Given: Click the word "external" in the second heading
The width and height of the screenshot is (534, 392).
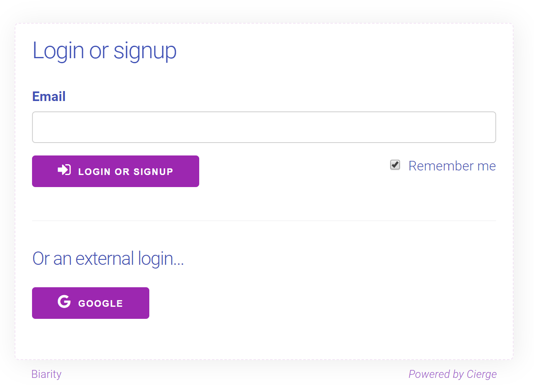Looking at the screenshot, I should pyautogui.click(x=105, y=259).
